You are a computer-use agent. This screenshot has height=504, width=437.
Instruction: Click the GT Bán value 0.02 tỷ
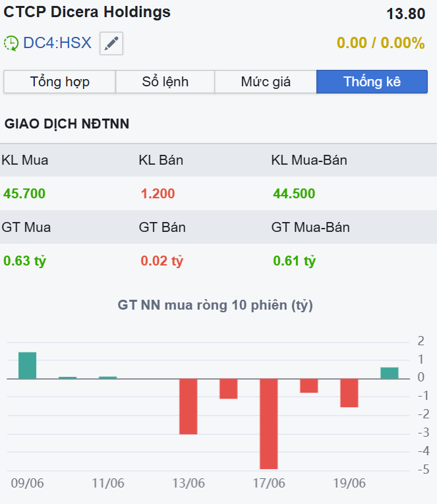tap(161, 261)
